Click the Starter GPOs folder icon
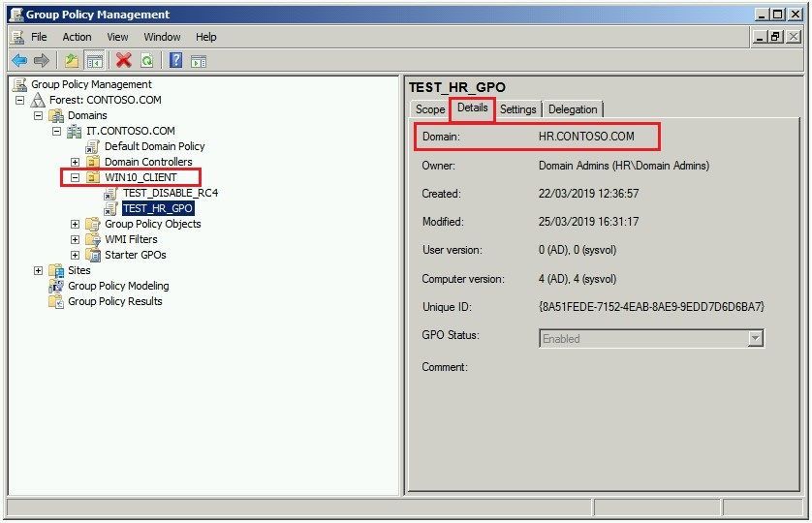812x523 pixels. [93, 255]
